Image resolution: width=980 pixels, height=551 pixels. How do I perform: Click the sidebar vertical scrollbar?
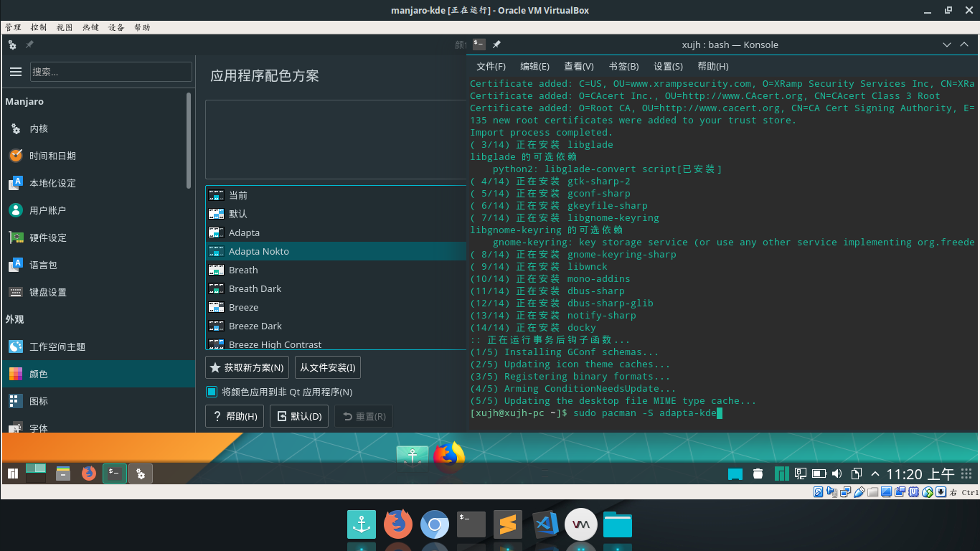pyautogui.click(x=189, y=140)
